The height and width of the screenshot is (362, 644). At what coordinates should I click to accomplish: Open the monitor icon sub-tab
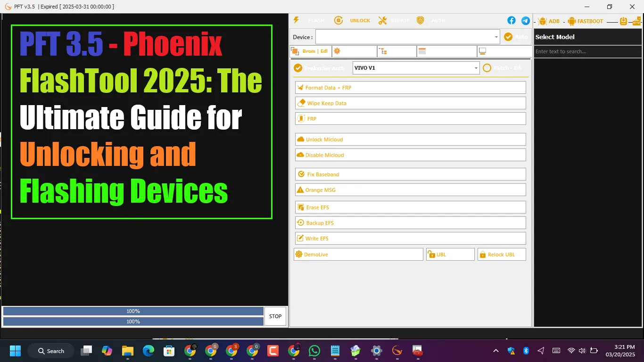(x=504, y=51)
